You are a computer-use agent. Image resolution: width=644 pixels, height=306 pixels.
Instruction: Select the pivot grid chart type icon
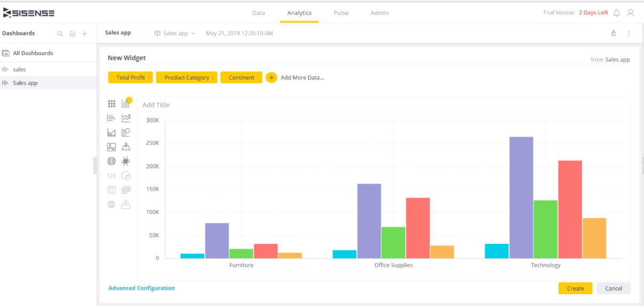[112, 104]
